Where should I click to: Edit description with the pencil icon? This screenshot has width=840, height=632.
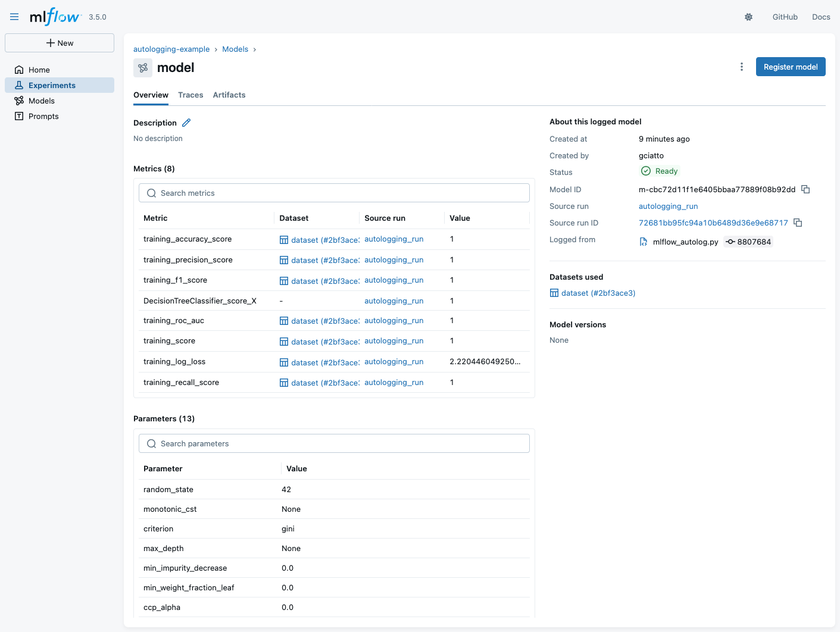tap(186, 123)
